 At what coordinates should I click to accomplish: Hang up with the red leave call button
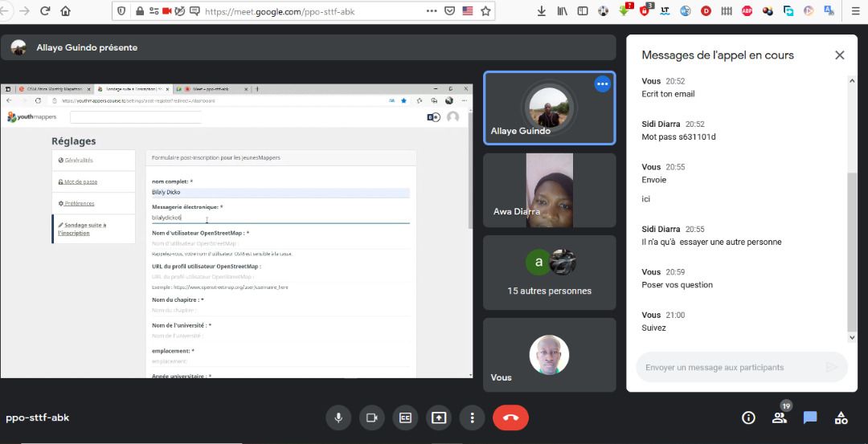coord(510,418)
